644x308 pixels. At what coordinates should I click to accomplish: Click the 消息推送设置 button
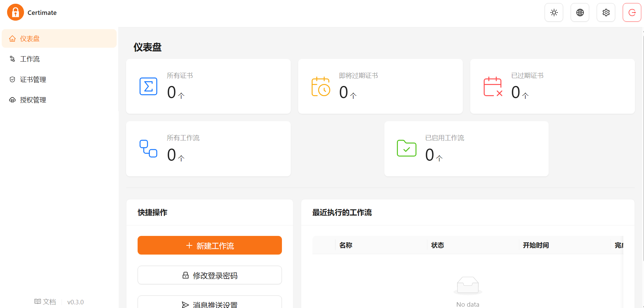point(210,303)
